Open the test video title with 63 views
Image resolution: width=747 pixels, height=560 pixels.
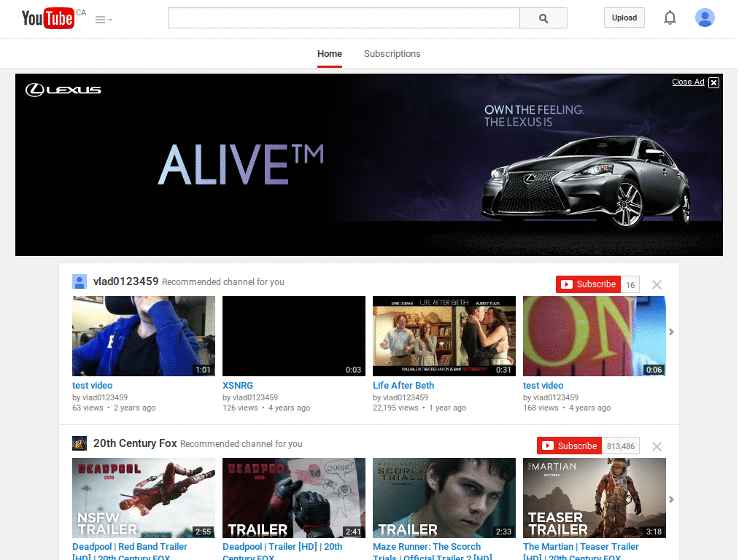point(93,385)
